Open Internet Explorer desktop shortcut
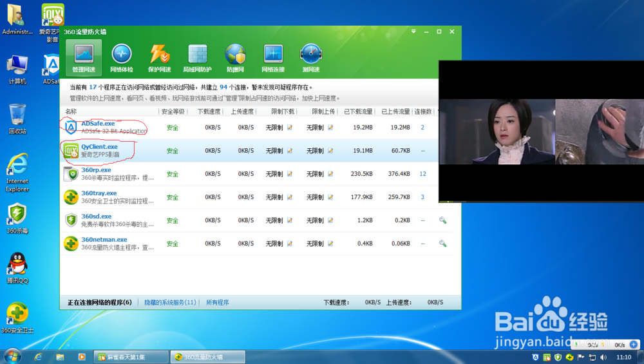Image resolution: width=644 pixels, height=364 pixels. 17,173
